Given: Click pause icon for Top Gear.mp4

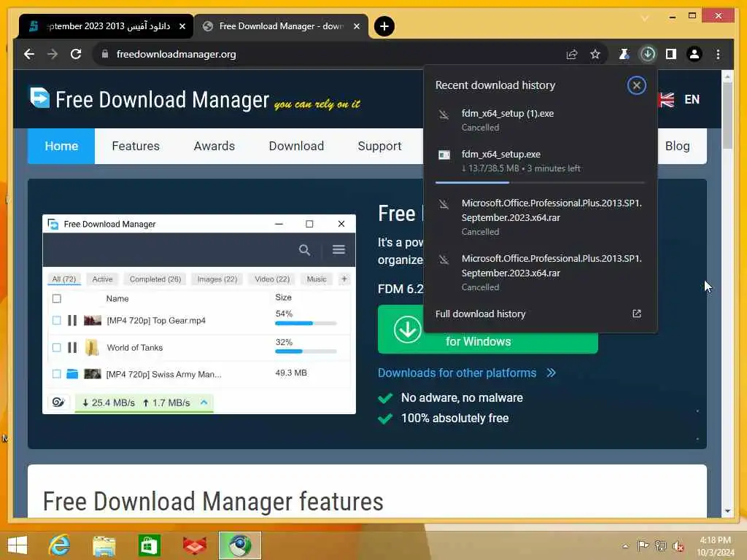Looking at the screenshot, I should click(72, 320).
